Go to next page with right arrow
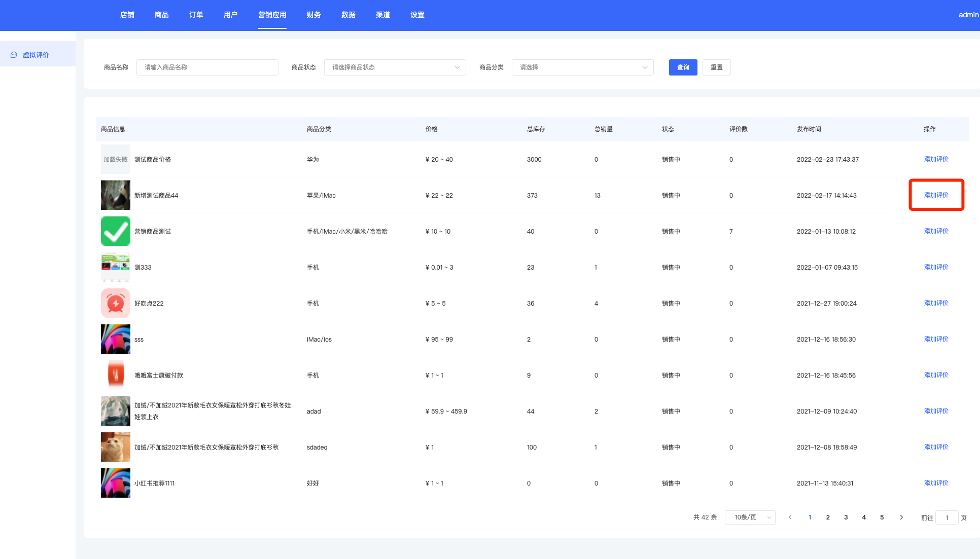Screen dimensions: 980x559 tap(901, 517)
